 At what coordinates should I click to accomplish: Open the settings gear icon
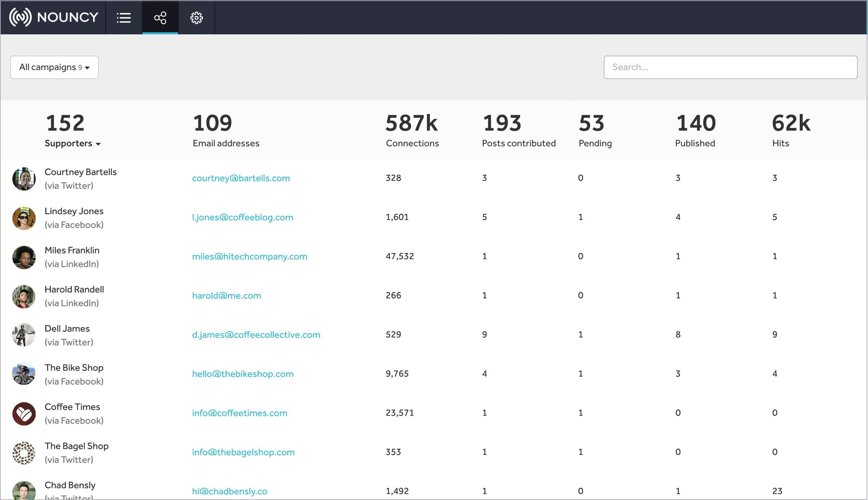tap(197, 18)
